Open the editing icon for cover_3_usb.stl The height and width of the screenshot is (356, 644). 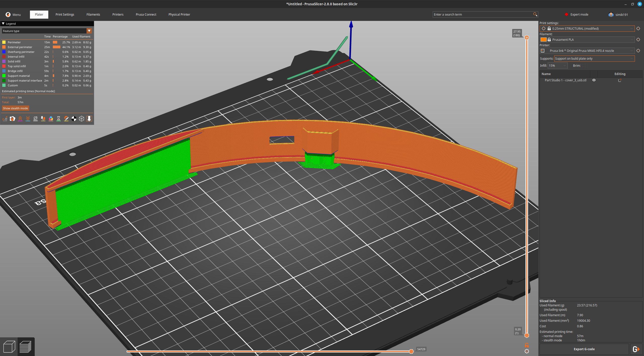620,80
